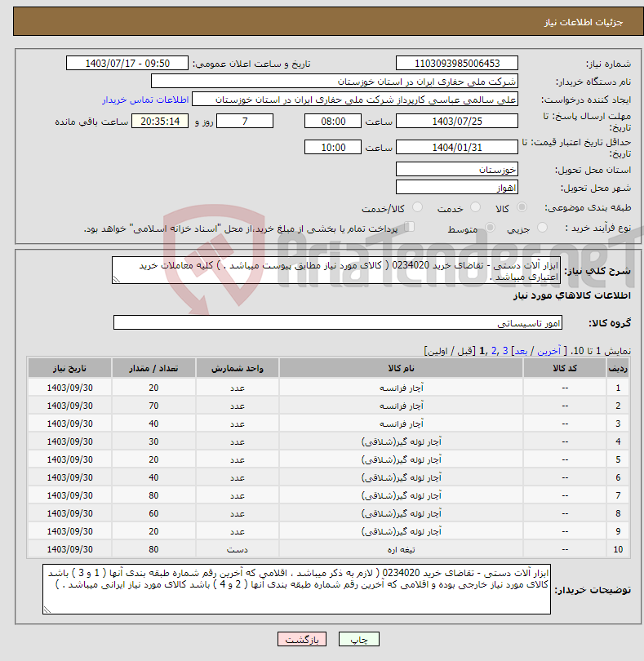This screenshot has height=661, width=644.
Task: Click آچار لوله گیر(شلاقی) in row 8
Action: pyautogui.click(x=401, y=513)
